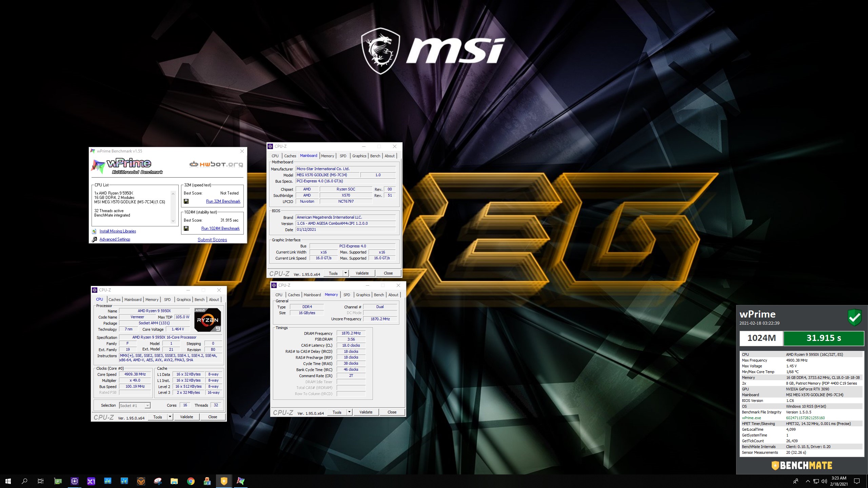Open the Snipping Tool taskbar icon
The image size is (868, 488).
[x=158, y=481]
